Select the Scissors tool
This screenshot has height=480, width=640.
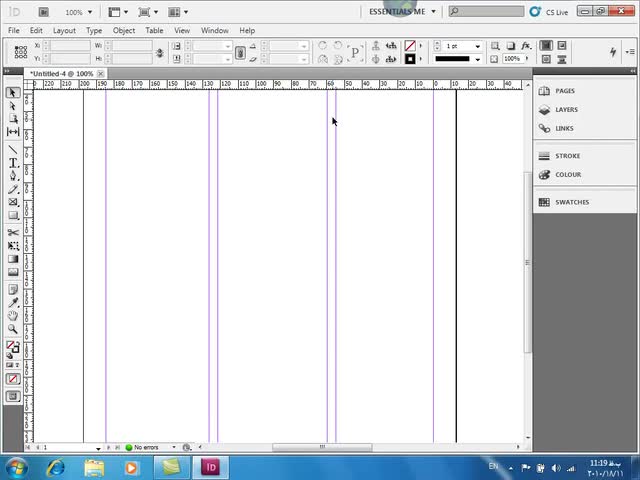point(13,233)
